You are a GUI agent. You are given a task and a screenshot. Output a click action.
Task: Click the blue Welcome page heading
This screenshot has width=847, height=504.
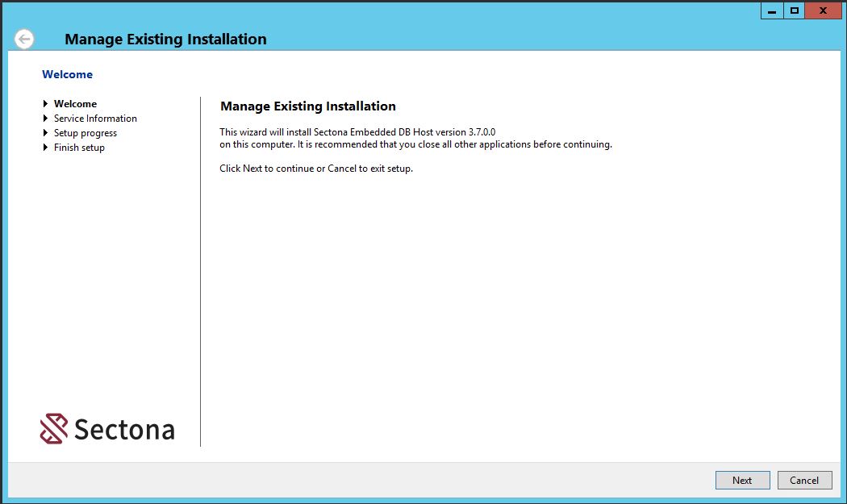(67, 74)
